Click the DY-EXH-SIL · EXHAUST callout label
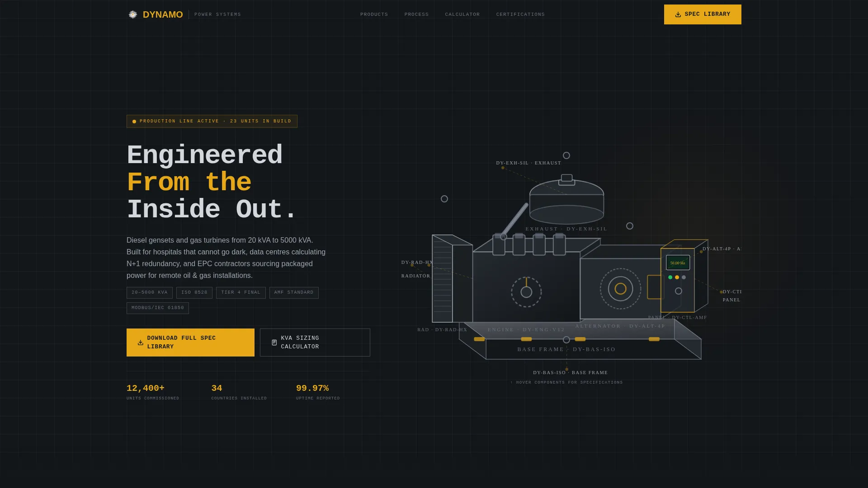868x488 pixels. click(528, 163)
